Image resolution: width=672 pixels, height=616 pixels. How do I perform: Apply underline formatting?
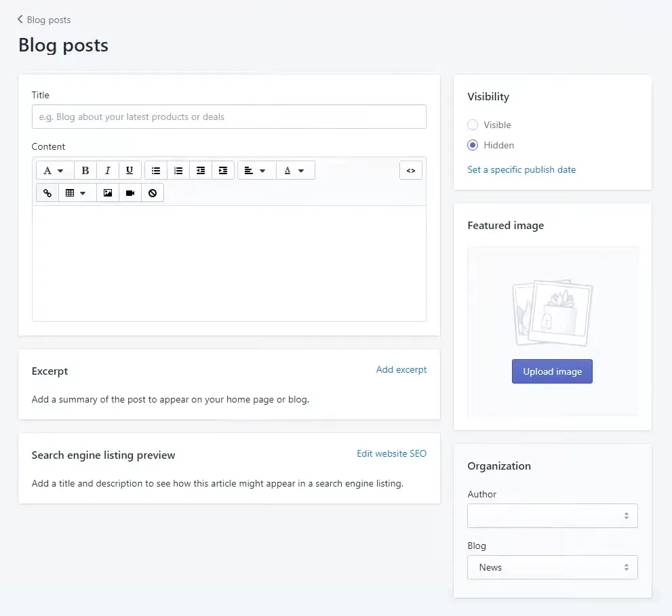(130, 170)
